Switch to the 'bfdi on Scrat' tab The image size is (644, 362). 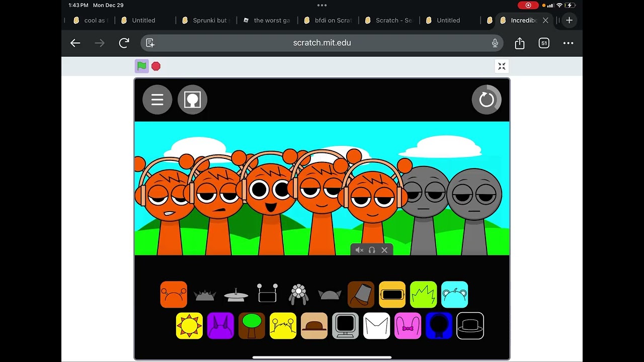click(328, 21)
